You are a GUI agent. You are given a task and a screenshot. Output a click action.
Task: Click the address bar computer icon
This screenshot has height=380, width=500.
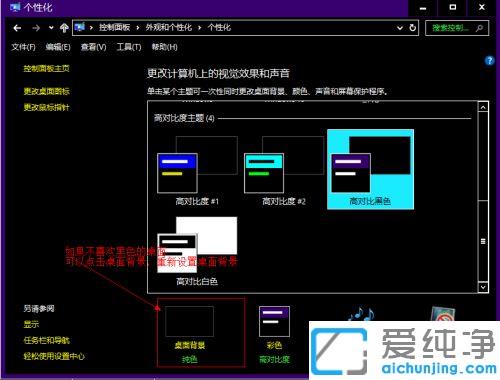point(80,27)
